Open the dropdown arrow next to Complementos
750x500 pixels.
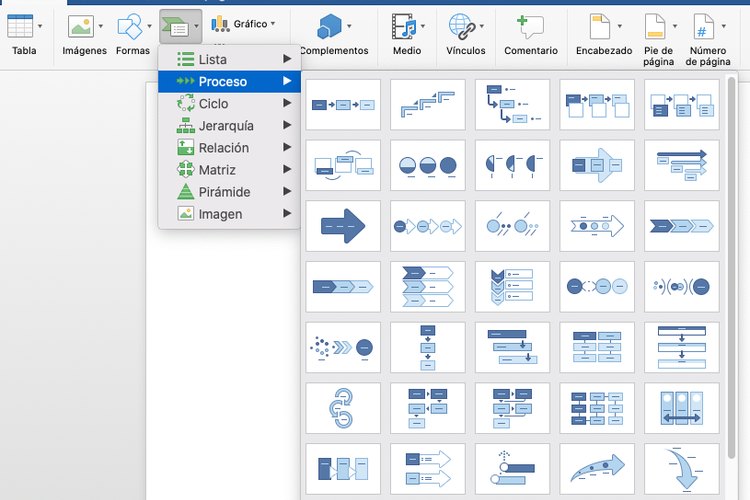[x=350, y=26]
